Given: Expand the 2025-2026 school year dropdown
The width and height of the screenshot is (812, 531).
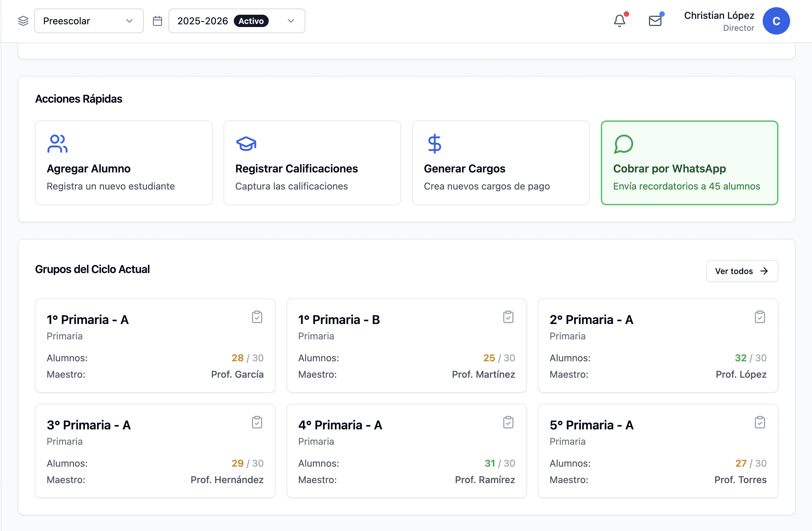Looking at the screenshot, I should click(237, 21).
